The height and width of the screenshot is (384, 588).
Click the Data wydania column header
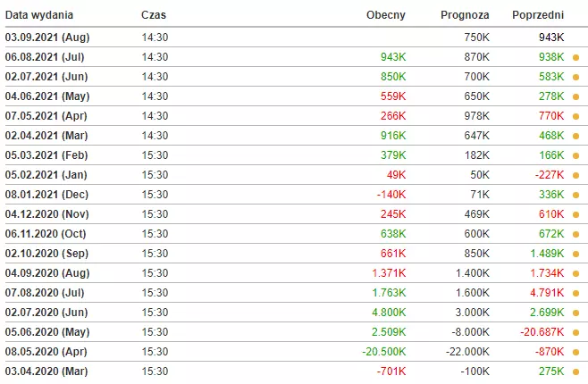[39, 15]
